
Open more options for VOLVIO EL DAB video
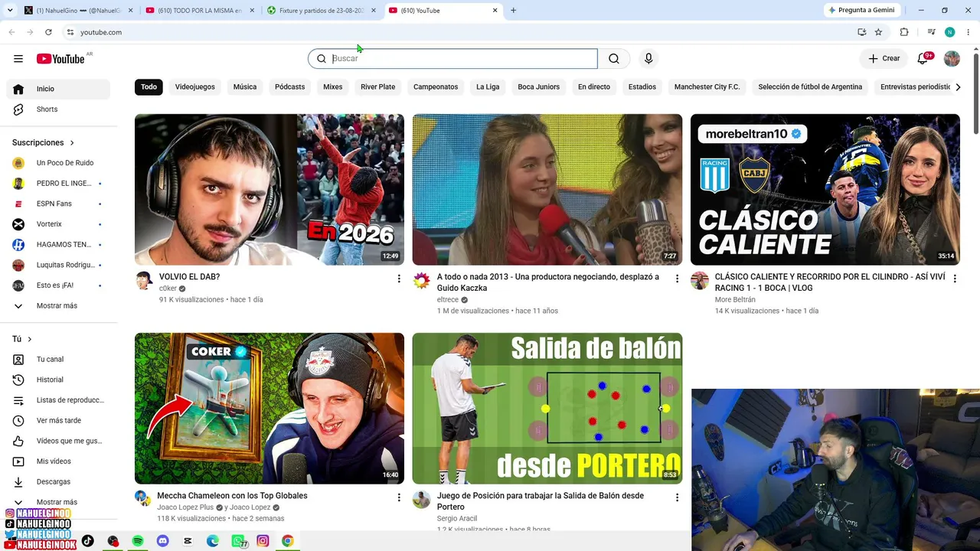399,279
